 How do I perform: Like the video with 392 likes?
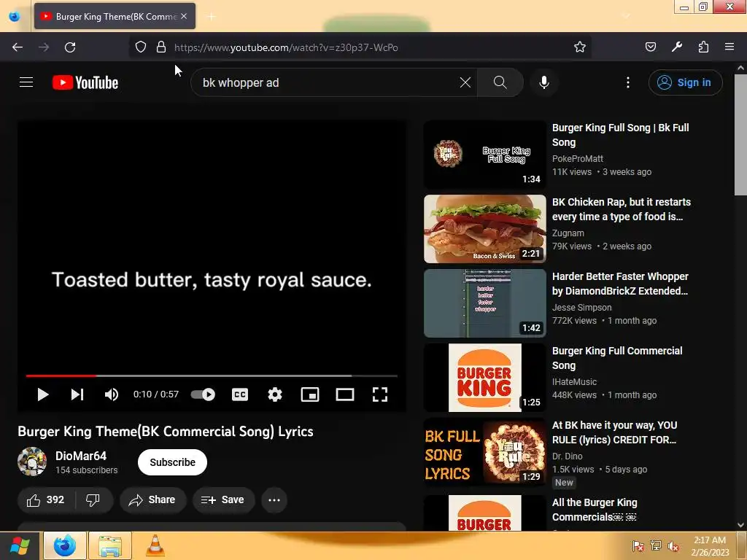pos(46,500)
